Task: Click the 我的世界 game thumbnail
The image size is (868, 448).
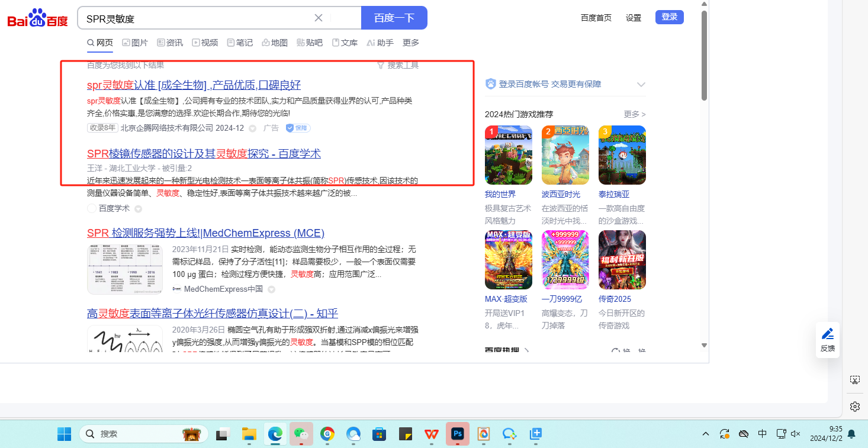Action: point(509,155)
